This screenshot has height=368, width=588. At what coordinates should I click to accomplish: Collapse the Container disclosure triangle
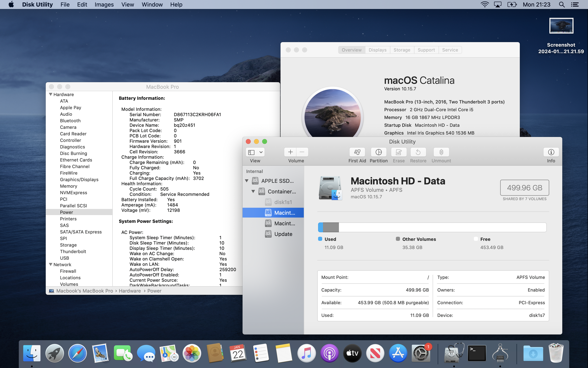pos(253,192)
